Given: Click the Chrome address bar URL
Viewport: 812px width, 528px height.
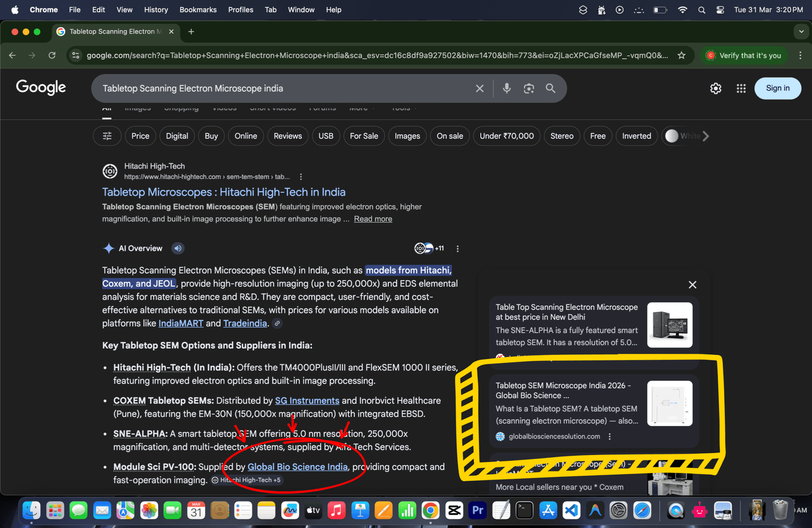Looking at the screenshot, I should pyautogui.click(x=377, y=55).
